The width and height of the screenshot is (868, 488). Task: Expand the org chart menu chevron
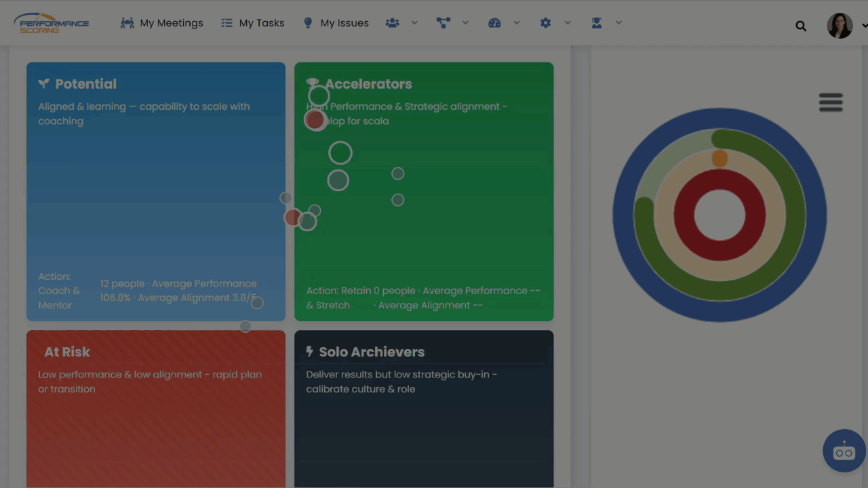coord(466,23)
